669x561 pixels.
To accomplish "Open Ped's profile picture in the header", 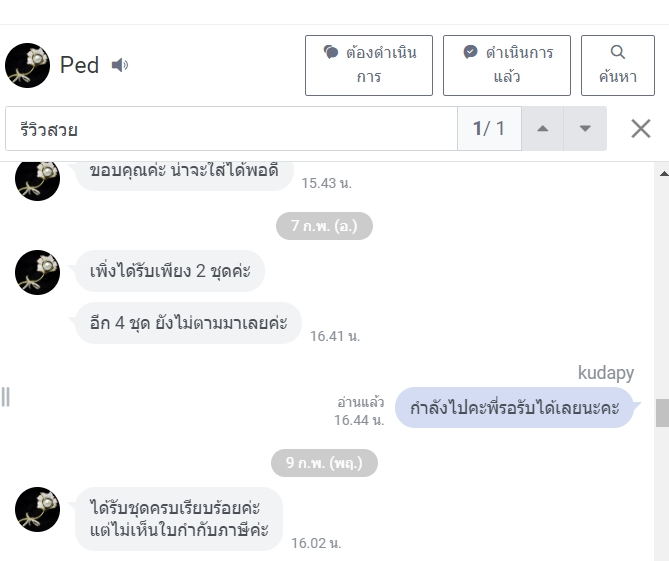I will [x=27, y=65].
